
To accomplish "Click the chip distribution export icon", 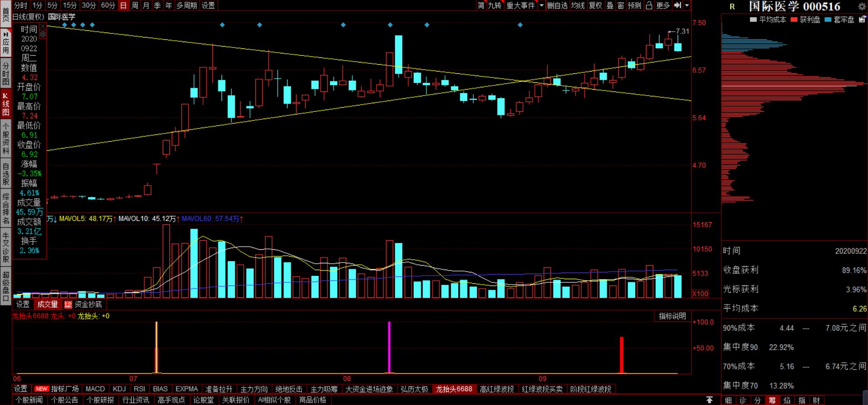I will coord(862,19).
